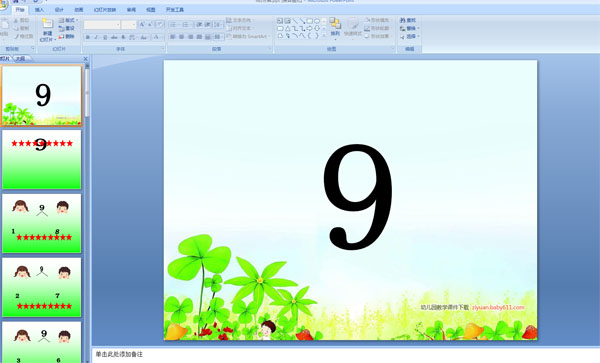Select the Vertical Text Box shape
The width and height of the screenshot is (600, 363).
click(x=287, y=21)
